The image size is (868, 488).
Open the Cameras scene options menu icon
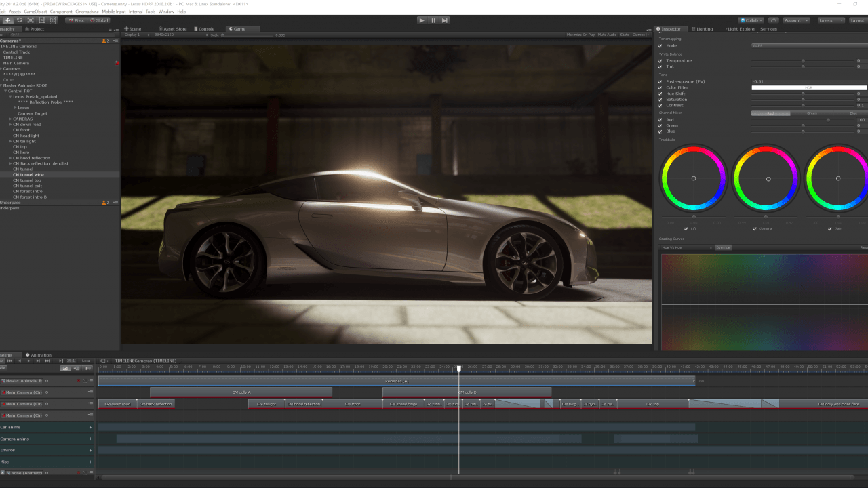pyautogui.click(x=115, y=41)
